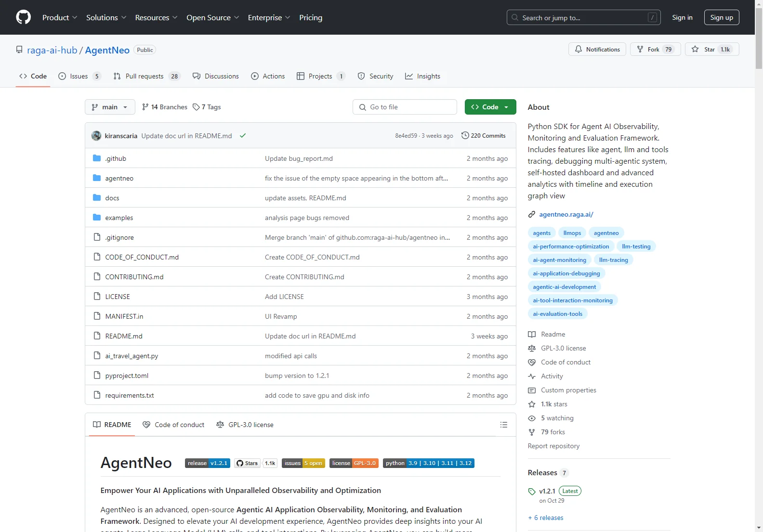Click the Notifications bell icon
Screen dimensions: 763x532
click(x=579, y=49)
